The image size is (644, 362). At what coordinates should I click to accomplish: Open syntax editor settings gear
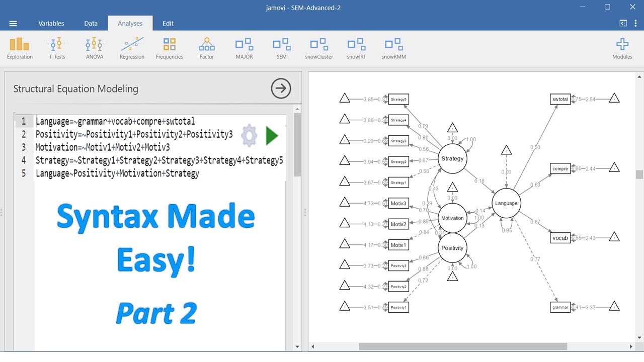click(249, 136)
